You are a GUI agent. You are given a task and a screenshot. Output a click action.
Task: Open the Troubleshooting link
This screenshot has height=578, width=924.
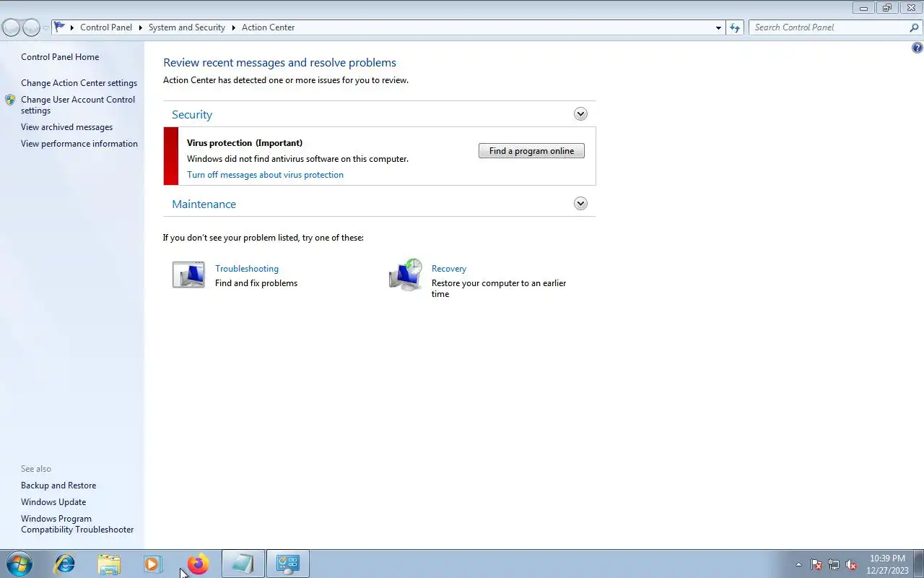pyautogui.click(x=247, y=269)
